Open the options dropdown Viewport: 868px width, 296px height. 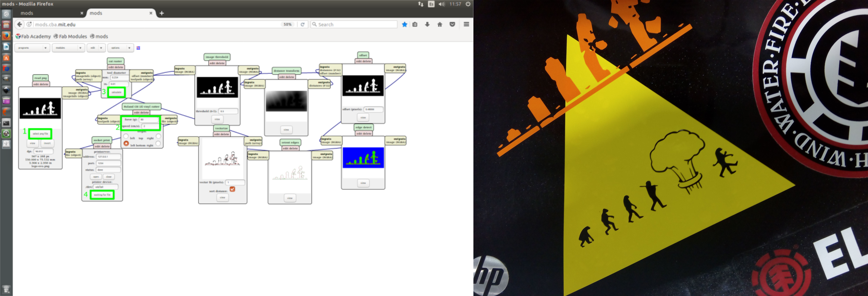(121, 48)
